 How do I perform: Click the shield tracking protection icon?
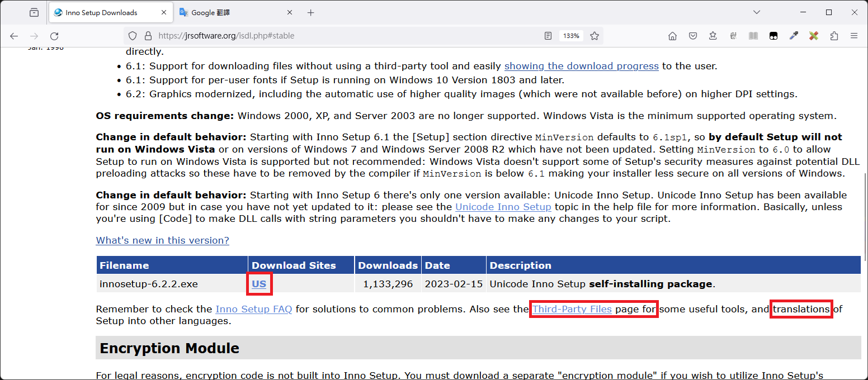click(x=132, y=35)
